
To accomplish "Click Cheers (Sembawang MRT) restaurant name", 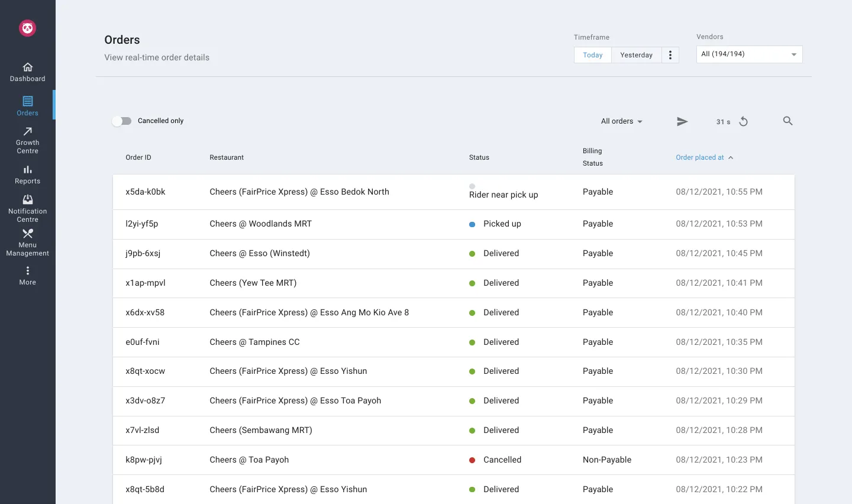I will tap(261, 430).
